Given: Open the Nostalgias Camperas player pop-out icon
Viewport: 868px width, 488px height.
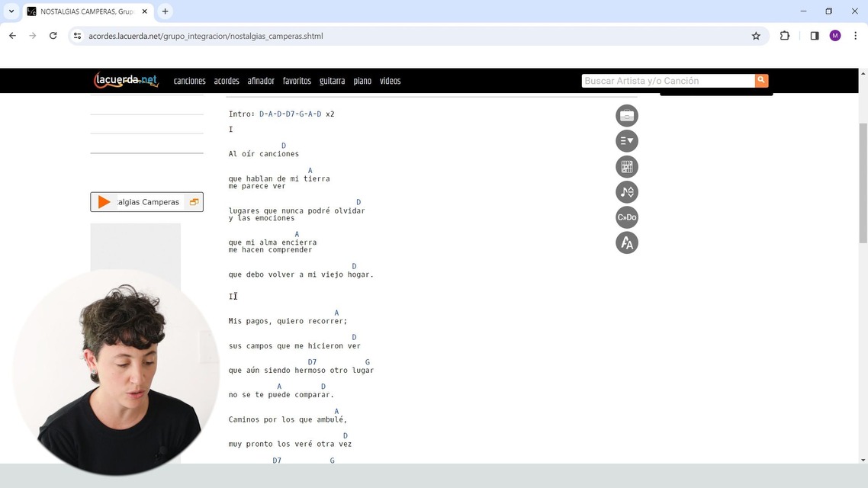Looking at the screenshot, I should click(x=194, y=202).
